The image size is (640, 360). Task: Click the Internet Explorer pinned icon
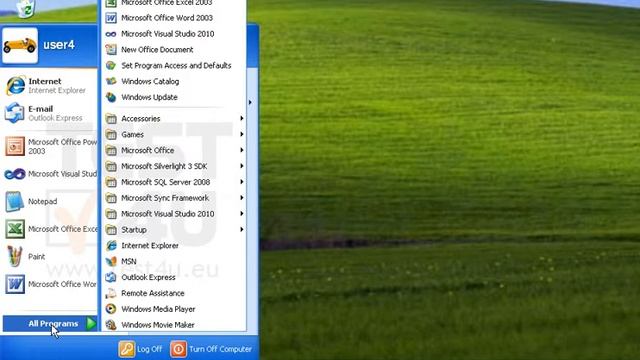pos(15,85)
